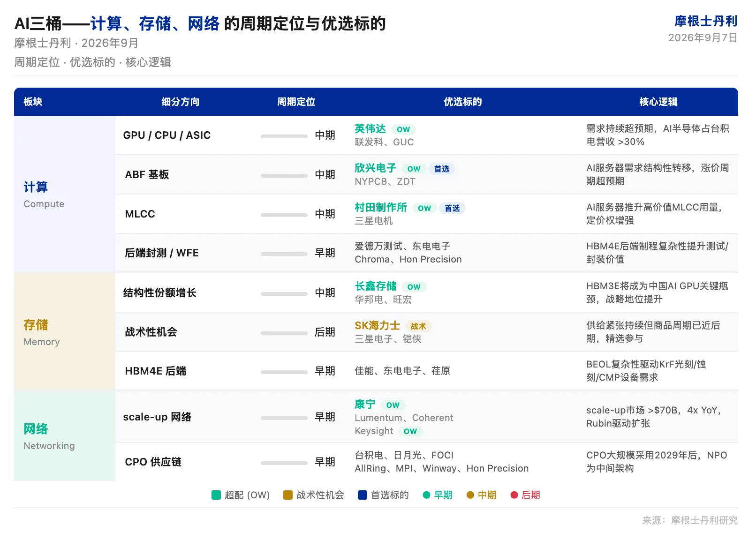Click the OW badge next to 英伟达
The height and width of the screenshot is (540, 756).
point(403,129)
